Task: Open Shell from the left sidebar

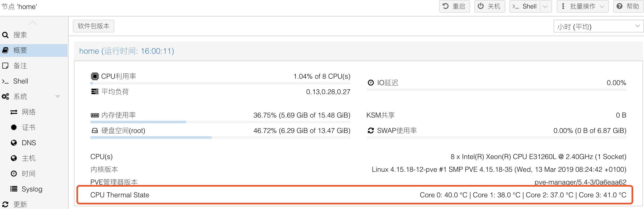Action: [x=20, y=81]
